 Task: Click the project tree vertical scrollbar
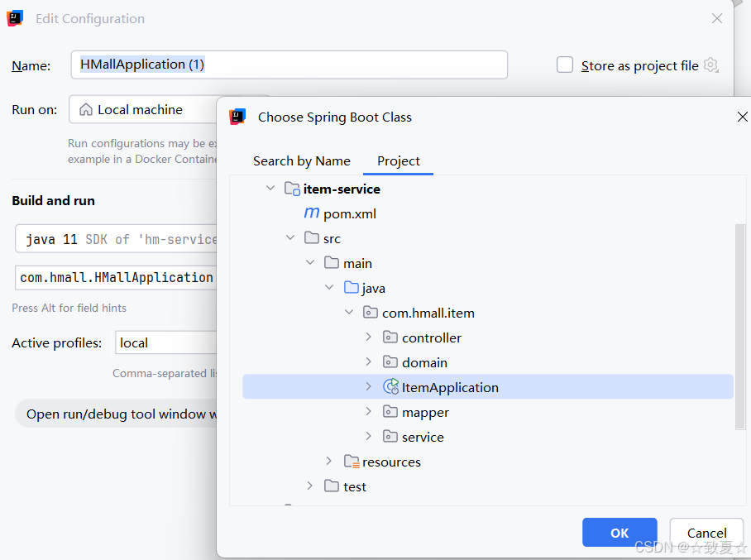tap(740, 328)
